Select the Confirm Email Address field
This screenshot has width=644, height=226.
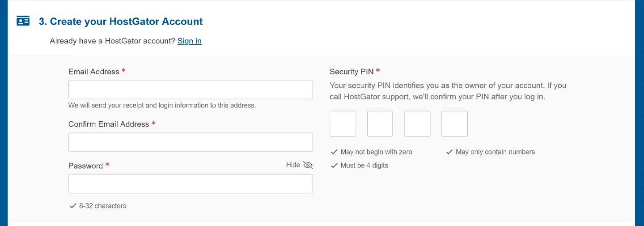(190, 142)
